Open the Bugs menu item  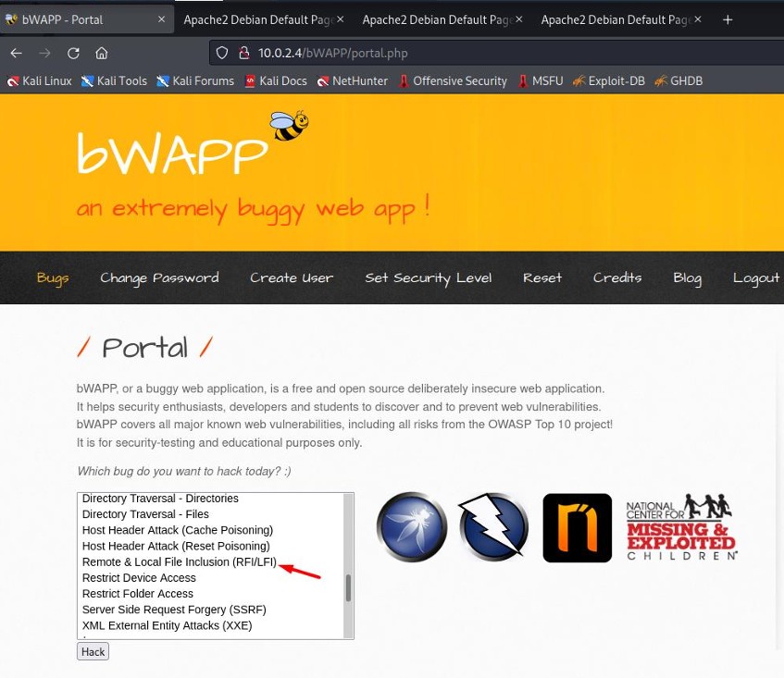[x=53, y=277]
